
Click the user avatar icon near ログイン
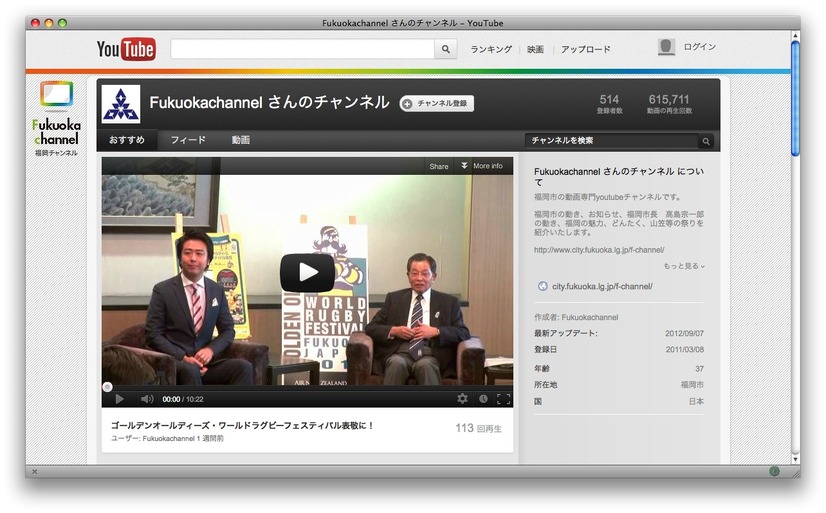coord(666,47)
